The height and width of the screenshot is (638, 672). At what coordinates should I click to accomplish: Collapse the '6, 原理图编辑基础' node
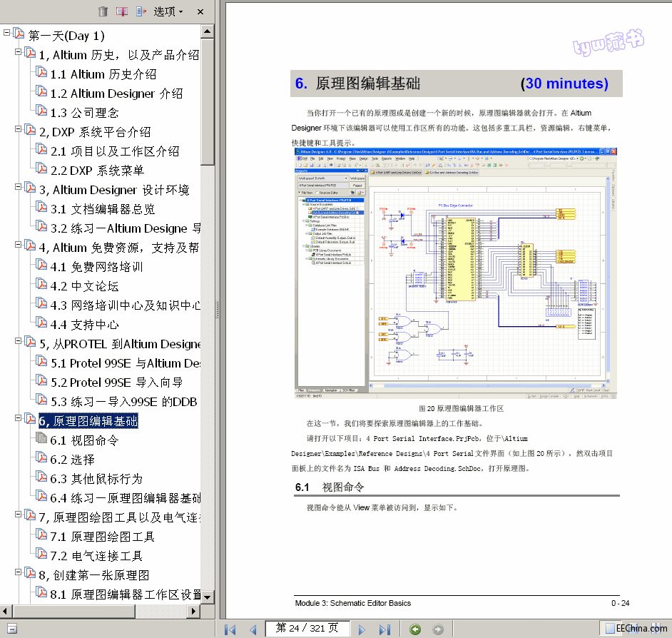coord(18,417)
